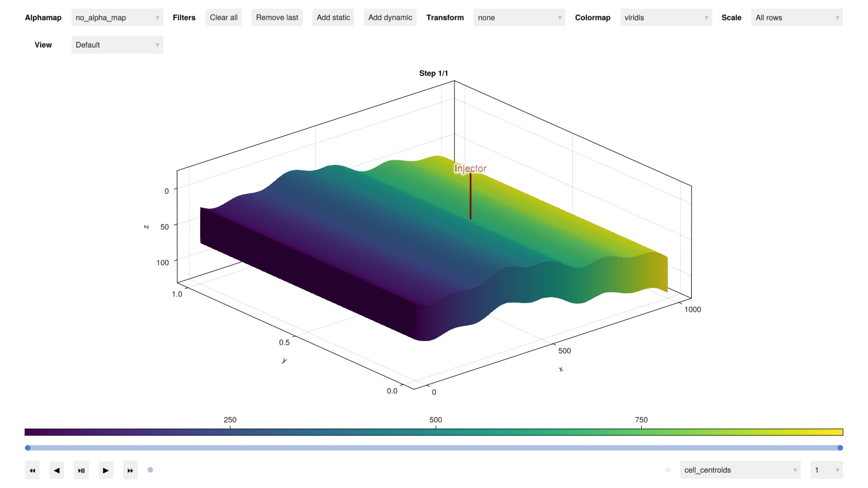The image size is (868, 488).
Task: Step back one frame with previous arrow
Action: 56,470
